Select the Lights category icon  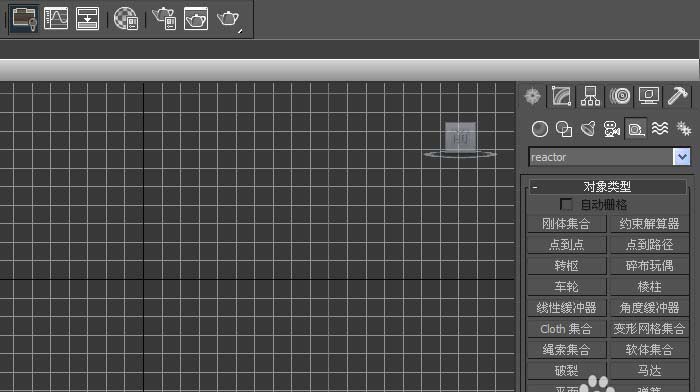(588, 129)
